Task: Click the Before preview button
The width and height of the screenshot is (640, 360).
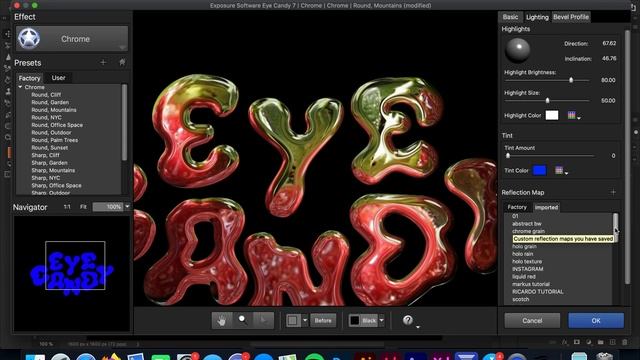Action: [323, 320]
